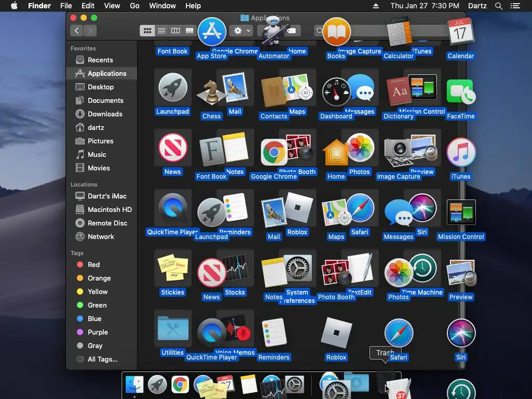
Task: Go back in Finder history
Action: [77, 31]
